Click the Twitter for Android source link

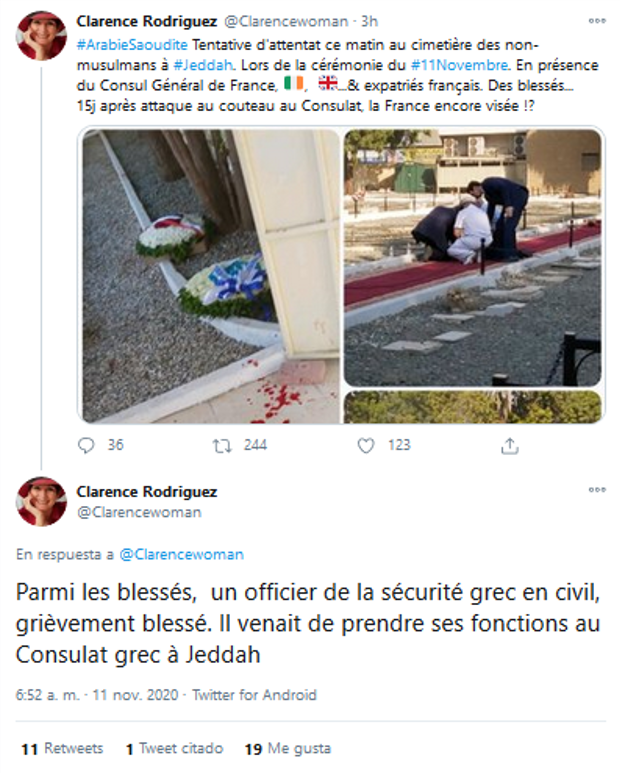[254, 695]
